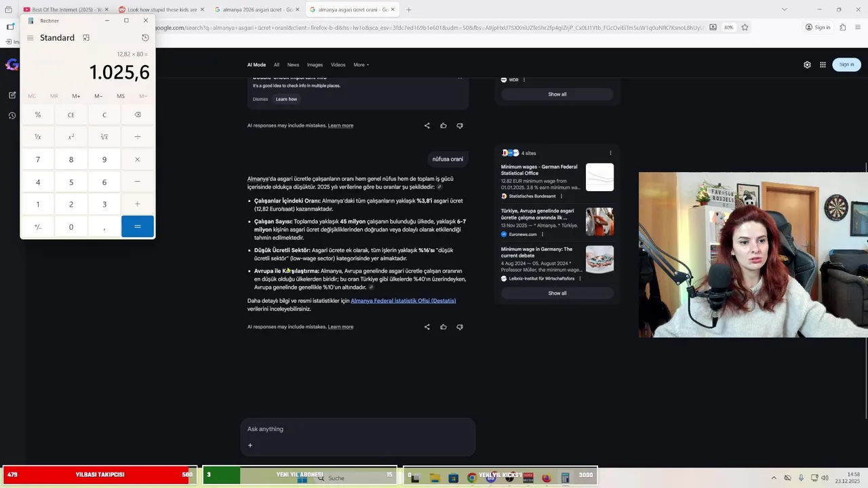The image size is (868, 488).
Task: Open the calculator history panel
Action: [x=145, y=38]
